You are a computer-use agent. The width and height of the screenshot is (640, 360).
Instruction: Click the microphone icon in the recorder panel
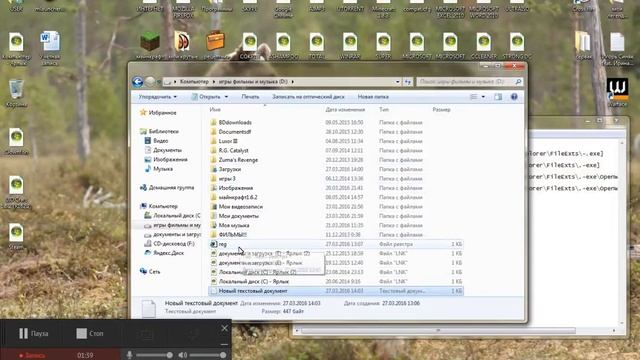tap(129, 355)
